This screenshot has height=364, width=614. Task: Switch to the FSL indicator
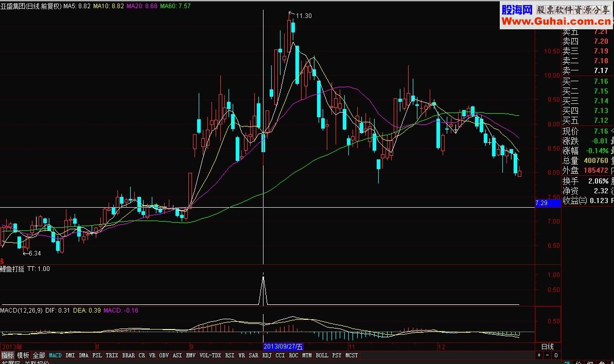tap(97, 355)
